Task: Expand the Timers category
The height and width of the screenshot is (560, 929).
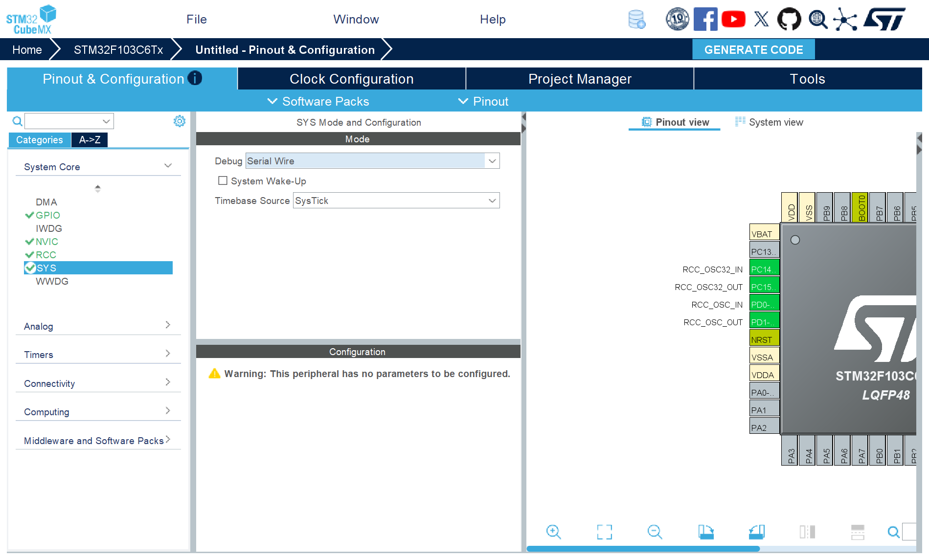Action: click(x=98, y=355)
